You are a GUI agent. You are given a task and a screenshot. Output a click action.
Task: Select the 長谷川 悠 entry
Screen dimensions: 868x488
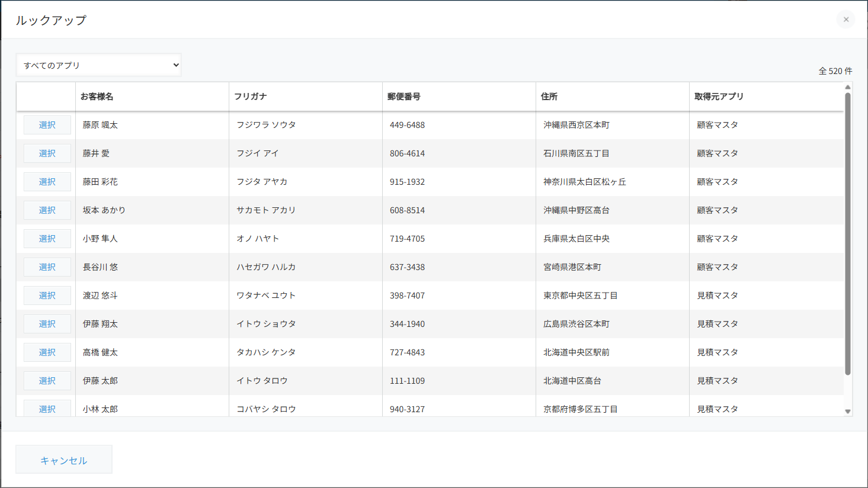tap(47, 267)
